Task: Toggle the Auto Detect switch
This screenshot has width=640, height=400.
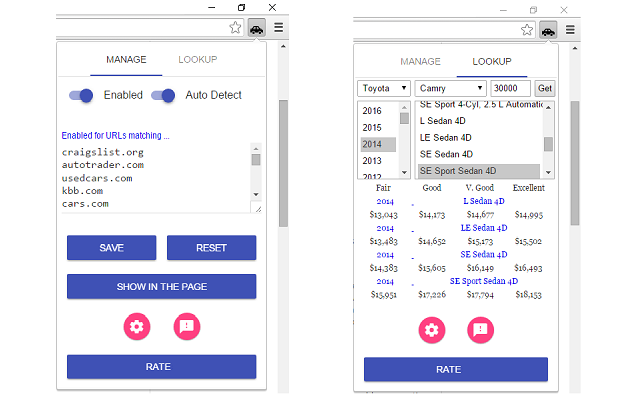Action: pos(163,95)
